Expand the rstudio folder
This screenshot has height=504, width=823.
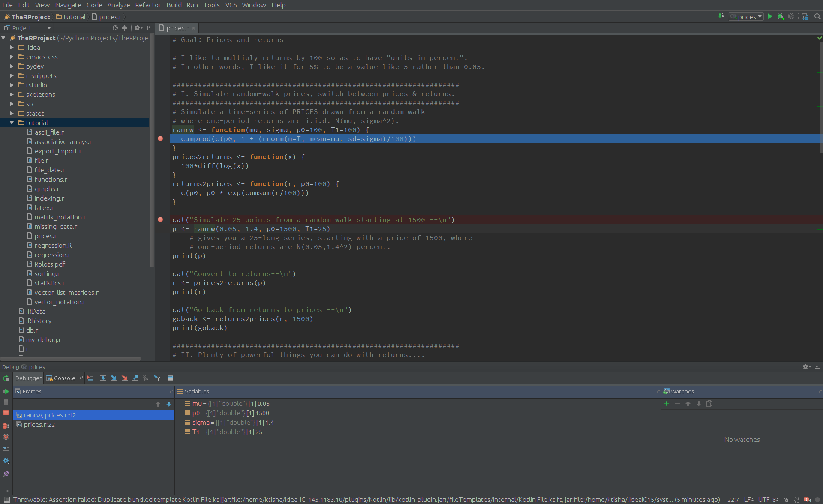[12, 85]
